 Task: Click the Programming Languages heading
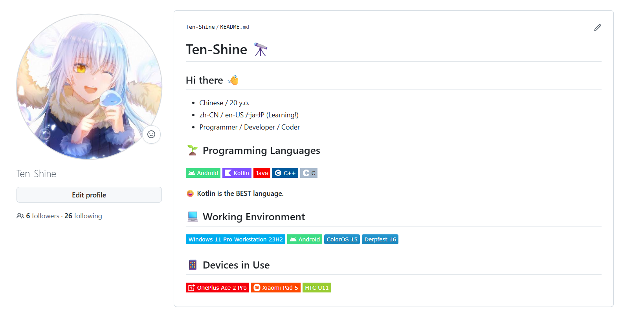261,150
